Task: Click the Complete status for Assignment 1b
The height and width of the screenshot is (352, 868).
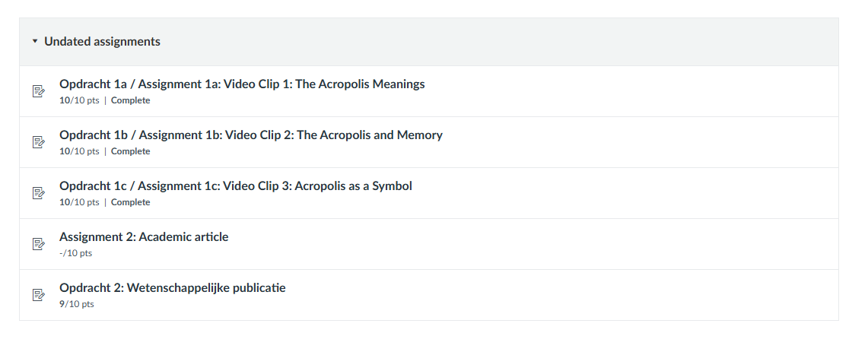Action: tap(130, 151)
